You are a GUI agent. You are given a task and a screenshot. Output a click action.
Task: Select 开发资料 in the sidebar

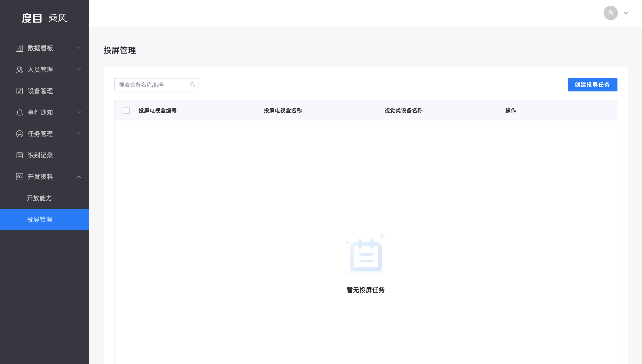pos(44,177)
